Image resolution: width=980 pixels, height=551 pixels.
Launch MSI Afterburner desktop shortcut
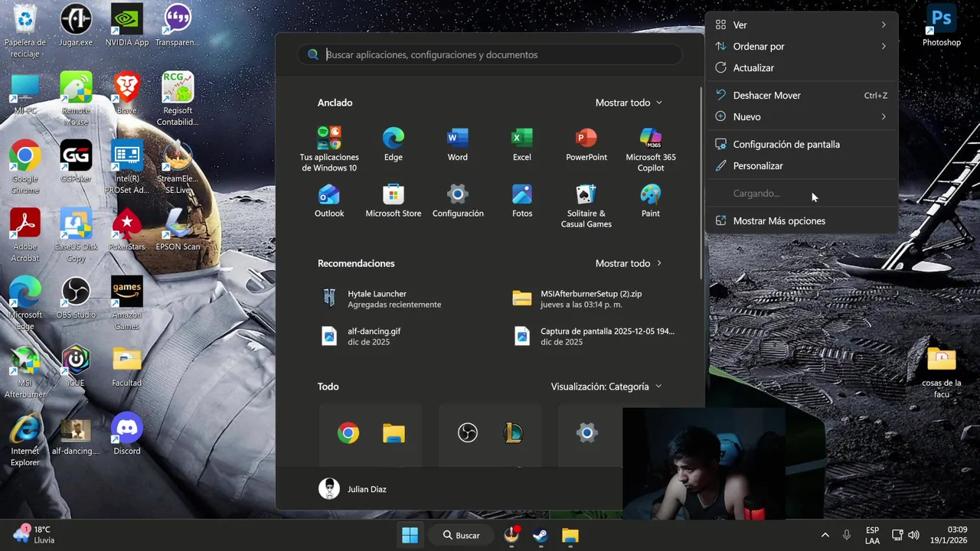24,371
